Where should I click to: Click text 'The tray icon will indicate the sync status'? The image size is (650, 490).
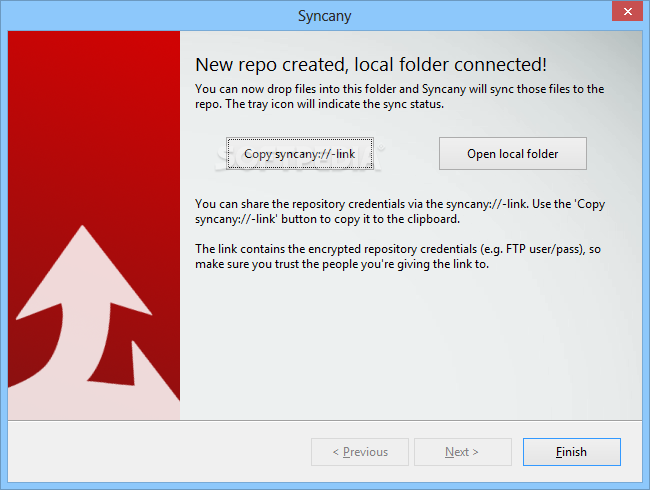pos(335,104)
